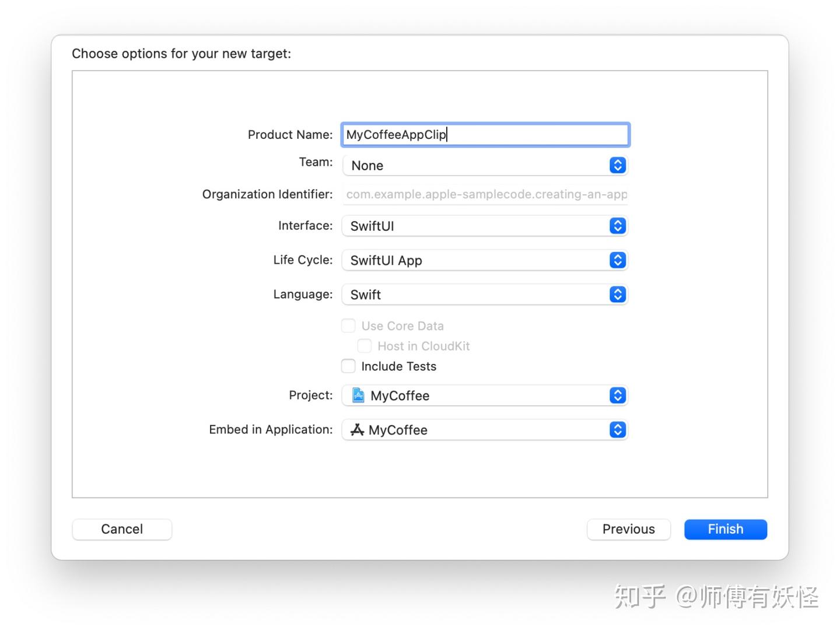Click the Team popup arrows icon
840x631 pixels.
tap(617, 166)
